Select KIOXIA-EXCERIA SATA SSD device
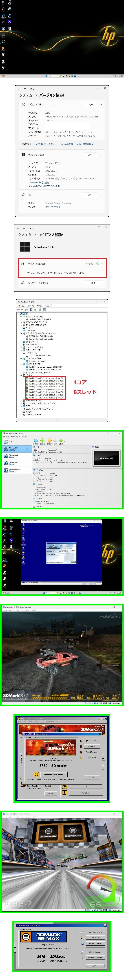Viewport: 124px width, 980px height. (40, 356)
